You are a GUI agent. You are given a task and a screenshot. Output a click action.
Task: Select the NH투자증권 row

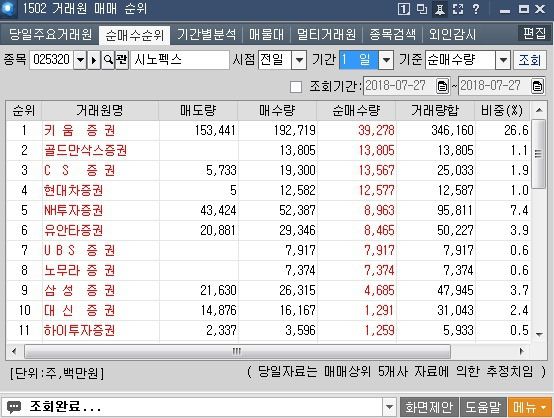pyautogui.click(x=268, y=210)
